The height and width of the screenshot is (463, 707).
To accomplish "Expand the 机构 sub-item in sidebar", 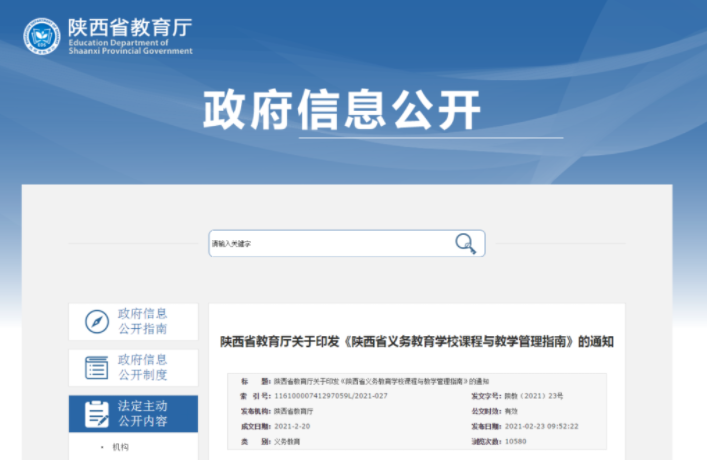I will [121, 447].
